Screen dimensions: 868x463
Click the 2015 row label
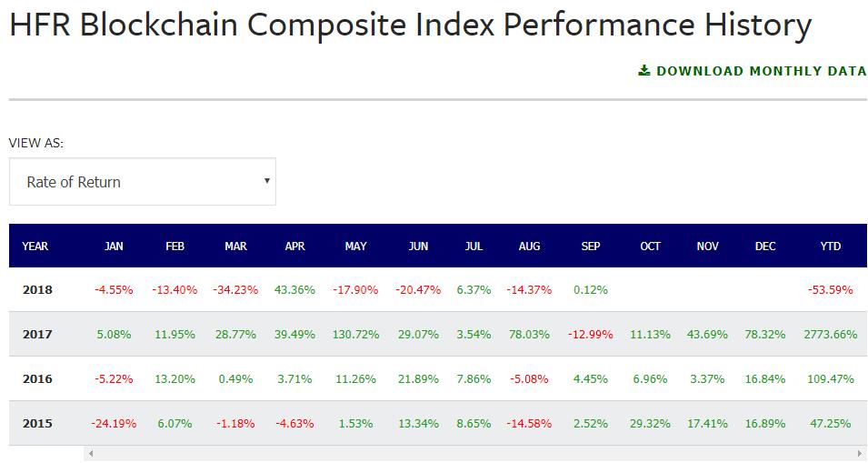point(37,423)
